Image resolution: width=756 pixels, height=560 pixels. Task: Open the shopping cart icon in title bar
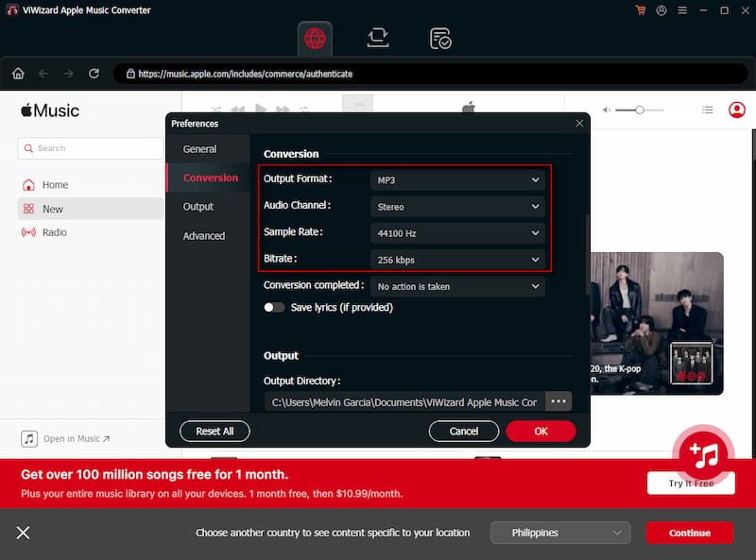click(641, 10)
